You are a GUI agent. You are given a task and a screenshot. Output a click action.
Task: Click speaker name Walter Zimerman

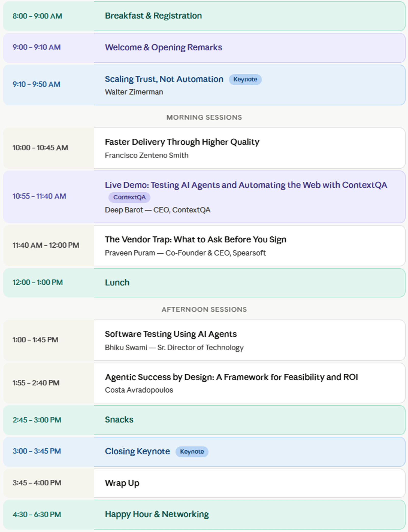pyautogui.click(x=134, y=92)
